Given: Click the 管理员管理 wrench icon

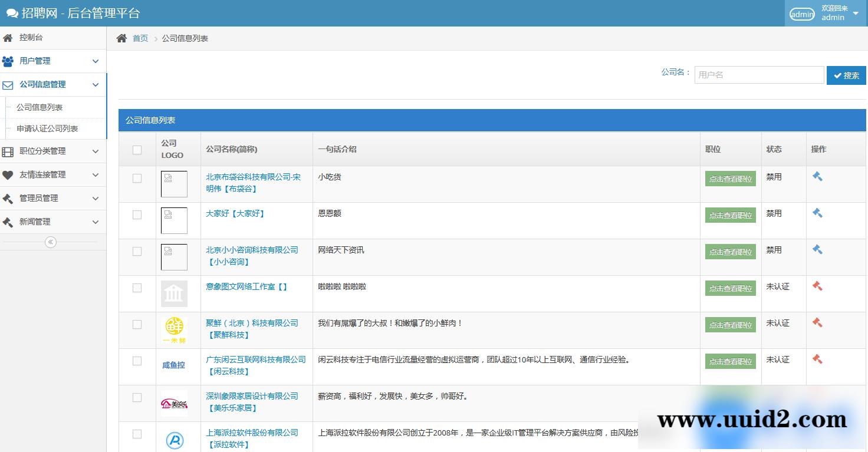Looking at the screenshot, I should tap(8, 199).
